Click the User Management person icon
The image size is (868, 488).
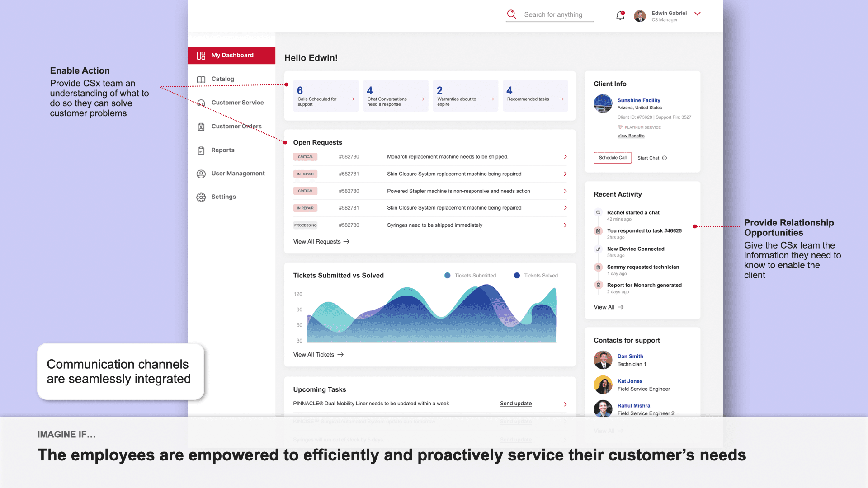[201, 174]
